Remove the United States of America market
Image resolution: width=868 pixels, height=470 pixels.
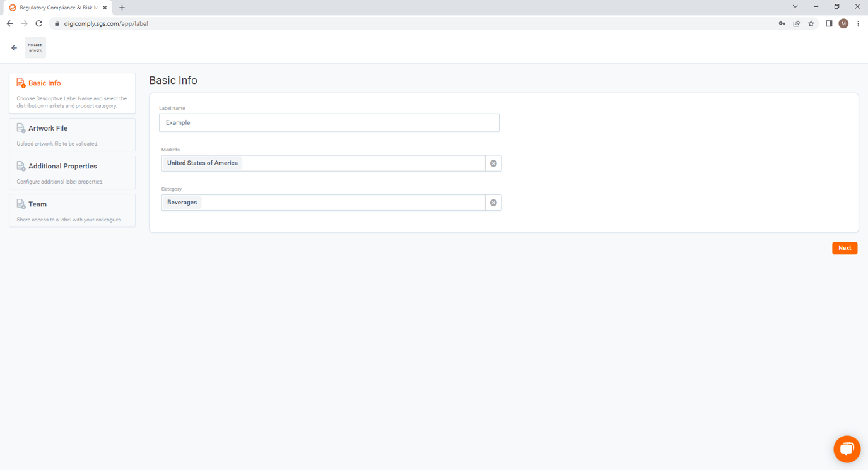(493, 163)
